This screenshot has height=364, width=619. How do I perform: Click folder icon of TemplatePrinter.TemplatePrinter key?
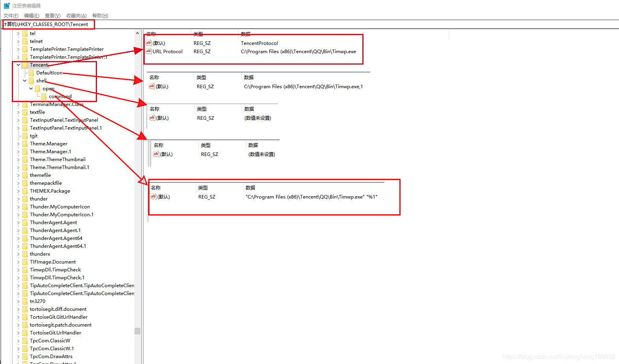point(25,49)
